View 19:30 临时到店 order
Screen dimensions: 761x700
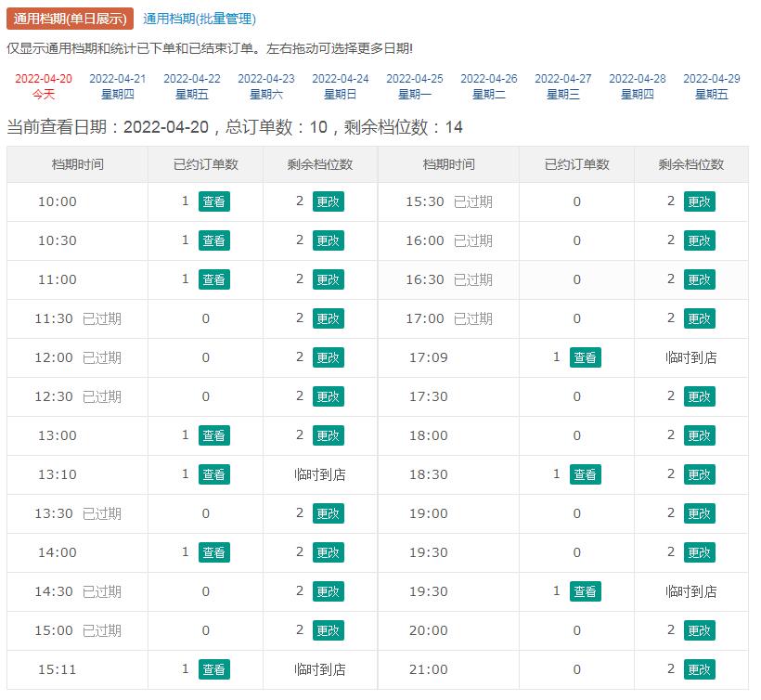[x=585, y=591]
